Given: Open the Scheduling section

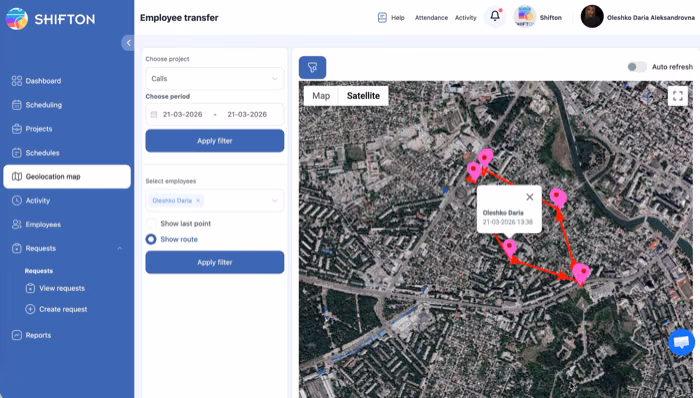Looking at the screenshot, I should 37,105.
